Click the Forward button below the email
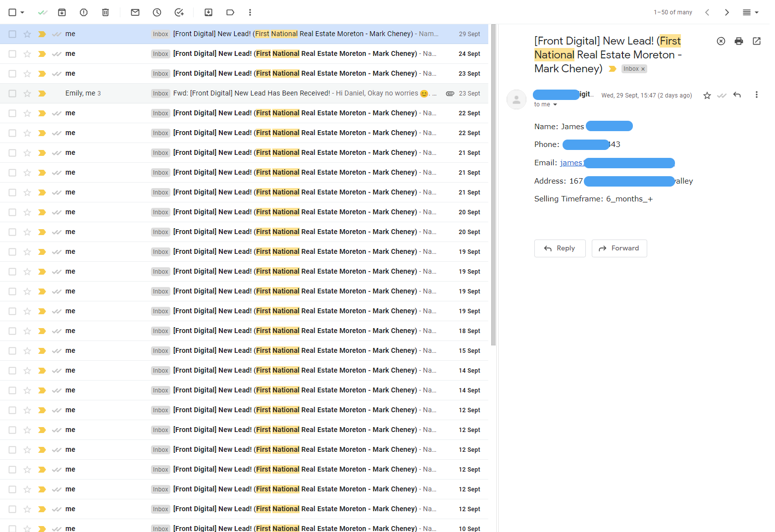The width and height of the screenshot is (775, 532). click(x=620, y=248)
